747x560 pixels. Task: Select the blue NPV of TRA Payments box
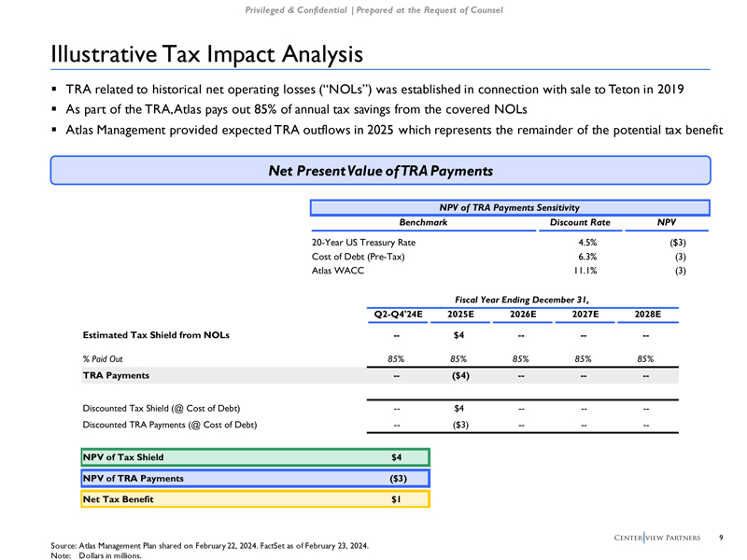point(253,479)
